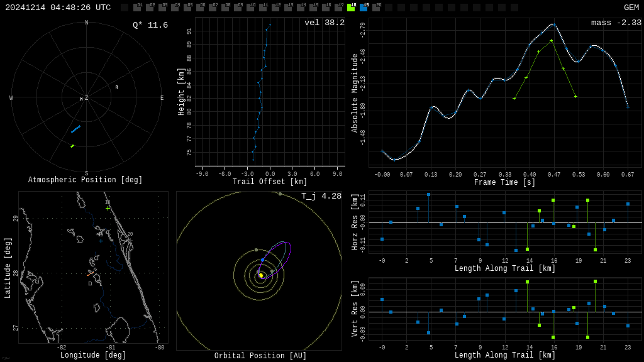Click the vel 38.2 velocity readout
This screenshot has height=362, width=644.
pos(324,23)
